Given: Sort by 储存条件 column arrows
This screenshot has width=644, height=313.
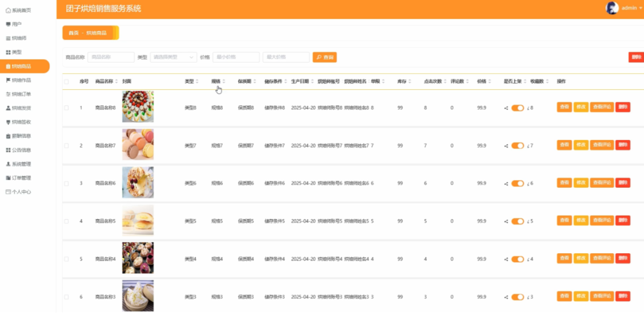Looking at the screenshot, I should click(x=286, y=81).
